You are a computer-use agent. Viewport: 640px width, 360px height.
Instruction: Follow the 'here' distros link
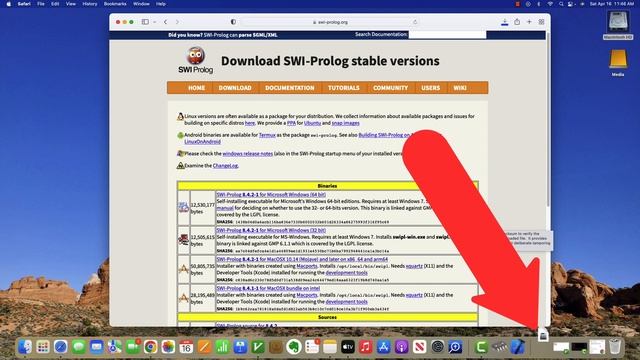tap(250, 123)
